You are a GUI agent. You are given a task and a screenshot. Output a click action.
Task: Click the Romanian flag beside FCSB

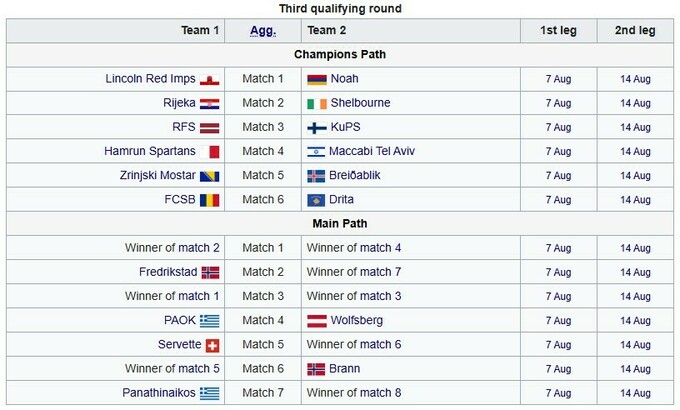pos(210,200)
